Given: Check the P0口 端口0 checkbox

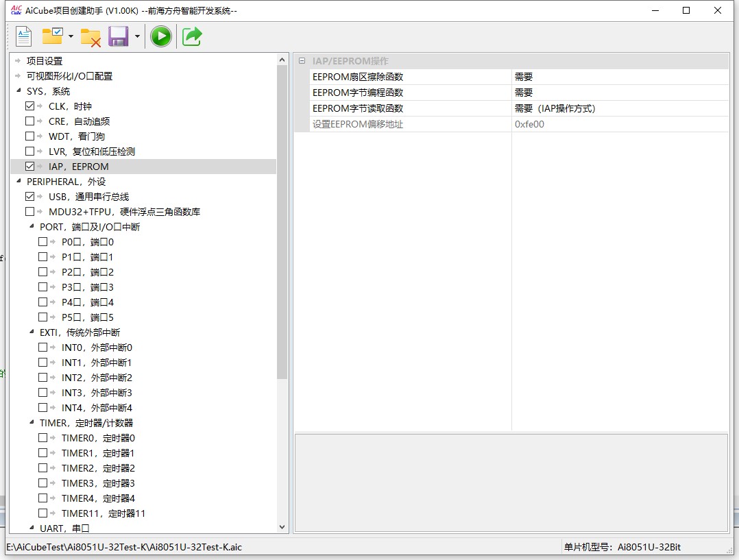Looking at the screenshot, I should 43,242.
